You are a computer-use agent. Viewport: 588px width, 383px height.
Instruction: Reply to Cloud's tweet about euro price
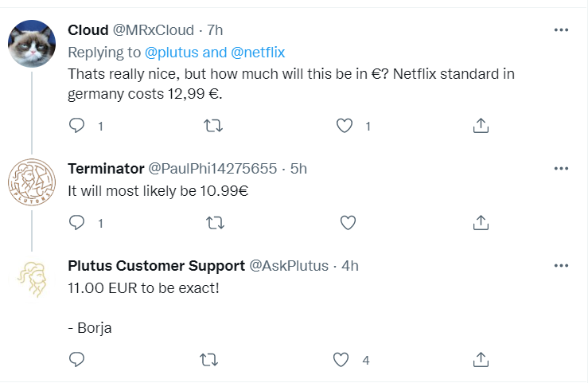77,126
